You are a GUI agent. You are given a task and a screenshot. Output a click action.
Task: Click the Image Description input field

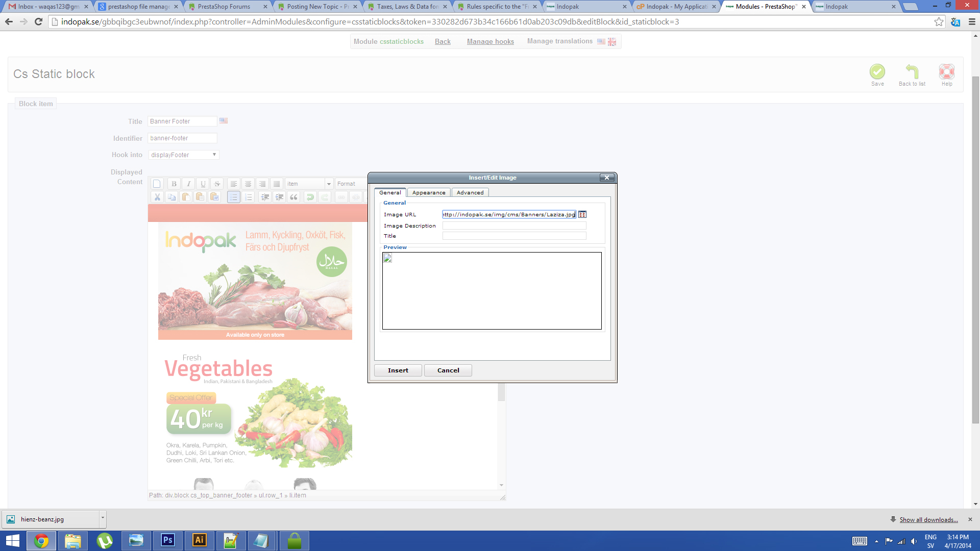point(514,226)
